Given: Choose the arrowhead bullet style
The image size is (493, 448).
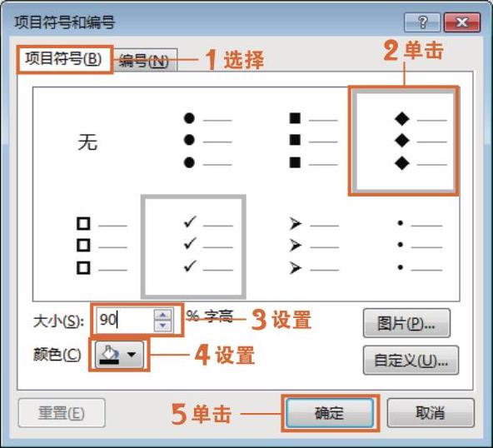Looking at the screenshot, I should click(x=299, y=246).
